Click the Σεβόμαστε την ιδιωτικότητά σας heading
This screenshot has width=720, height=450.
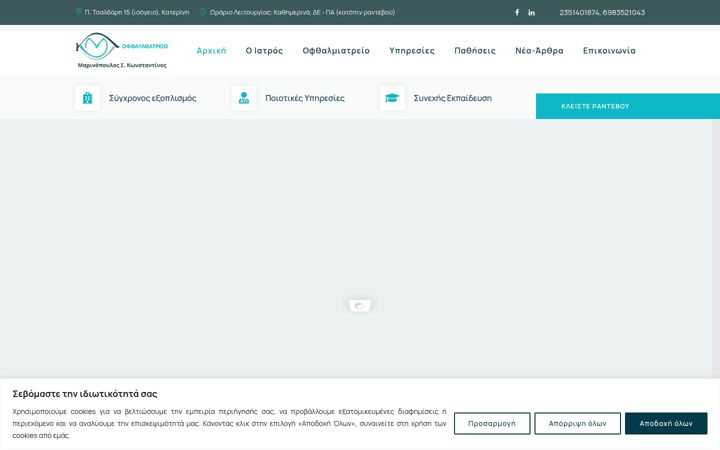click(x=85, y=394)
